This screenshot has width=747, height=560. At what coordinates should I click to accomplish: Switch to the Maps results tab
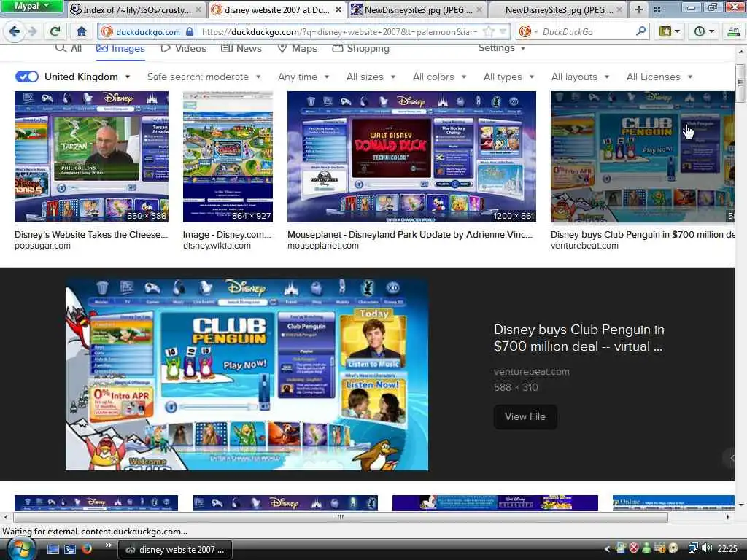(298, 48)
